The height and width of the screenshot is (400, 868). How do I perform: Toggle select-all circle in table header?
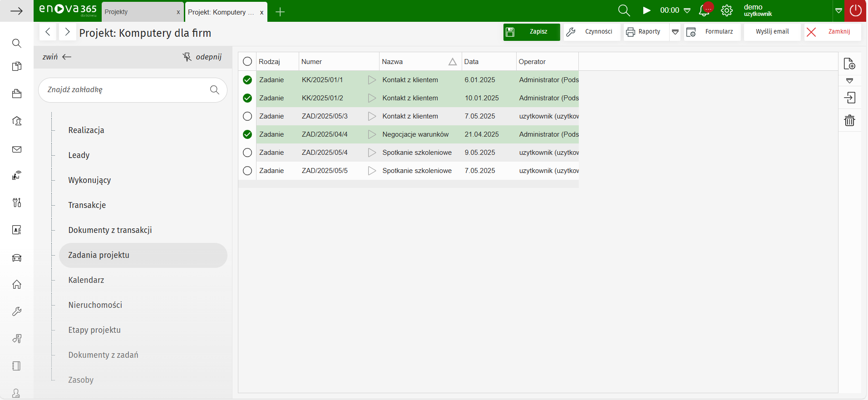247,62
